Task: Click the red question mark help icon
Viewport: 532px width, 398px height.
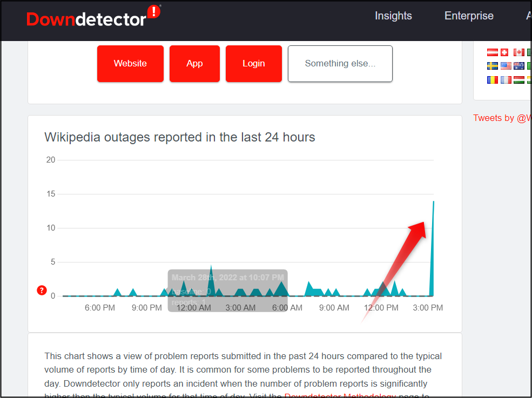Action: 42,291
